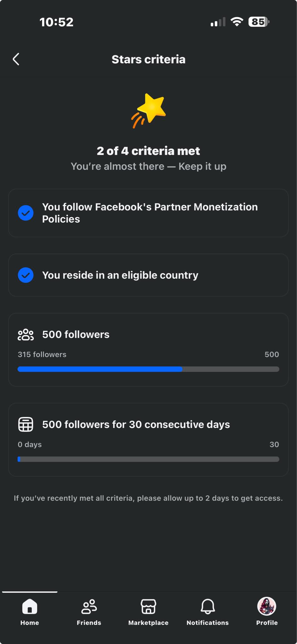The width and height of the screenshot is (297, 644).
Task: Tap the battery indicator showing 85
Action: coord(259,22)
